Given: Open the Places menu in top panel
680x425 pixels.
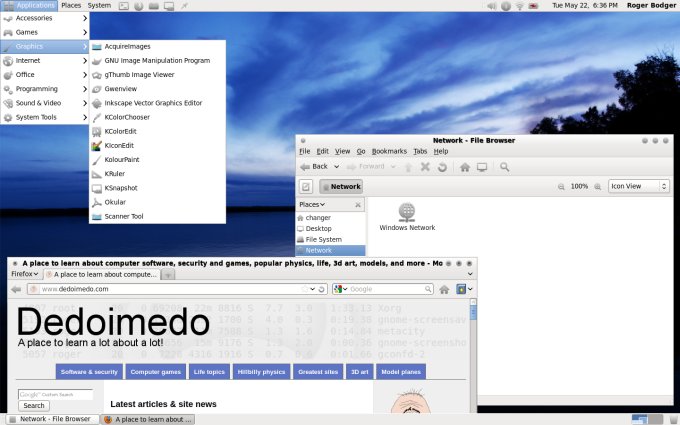Looking at the screenshot, I should [x=71, y=6].
